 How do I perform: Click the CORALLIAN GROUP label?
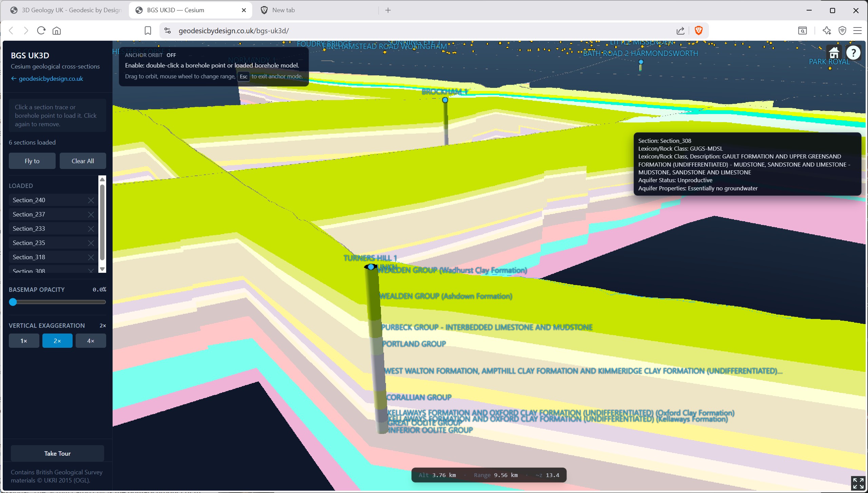click(419, 397)
